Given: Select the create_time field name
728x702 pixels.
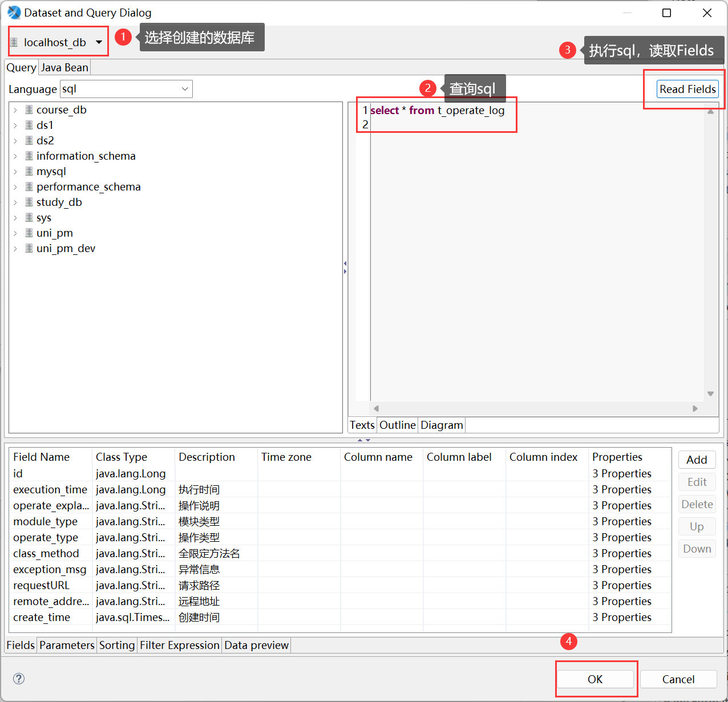Looking at the screenshot, I should click(x=42, y=617).
